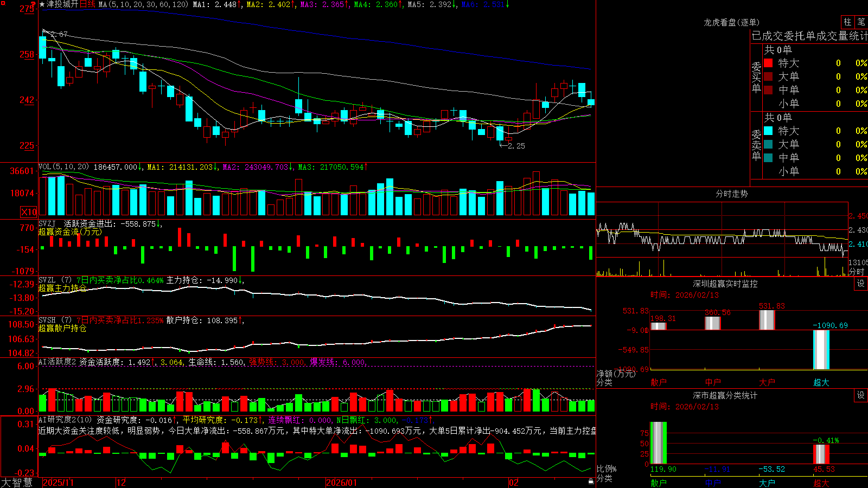Viewport: 868px width, 488px height.
Task: Click the -53.52 value in 分类统计
Action: click(771, 469)
